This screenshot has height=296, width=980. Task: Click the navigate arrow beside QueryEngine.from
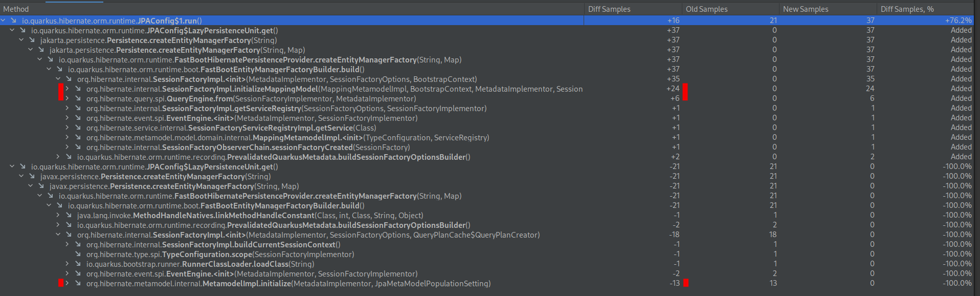coord(77,98)
